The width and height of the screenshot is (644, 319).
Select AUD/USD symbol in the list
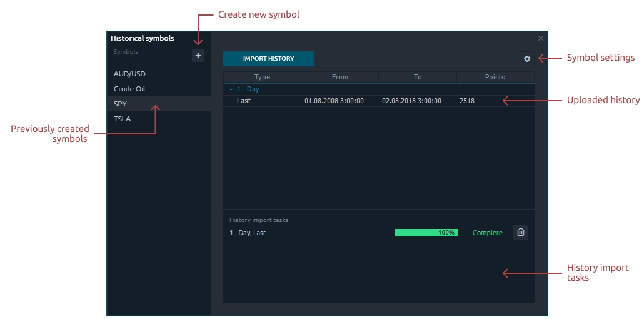point(159,74)
